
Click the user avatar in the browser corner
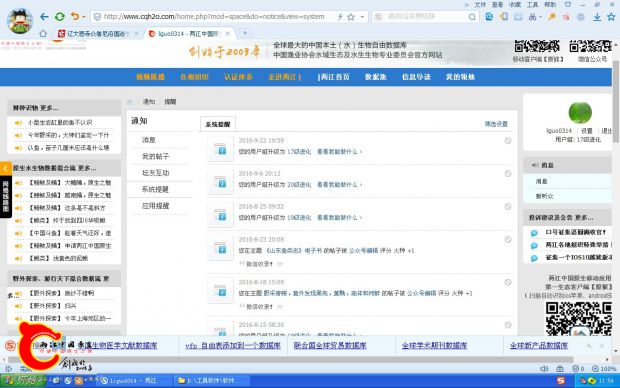(x=20, y=21)
